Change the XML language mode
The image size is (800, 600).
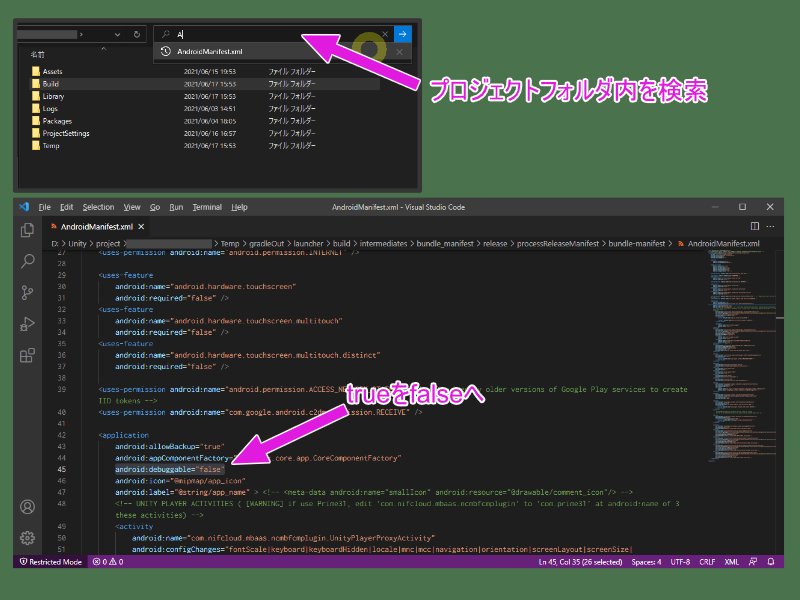click(x=732, y=562)
